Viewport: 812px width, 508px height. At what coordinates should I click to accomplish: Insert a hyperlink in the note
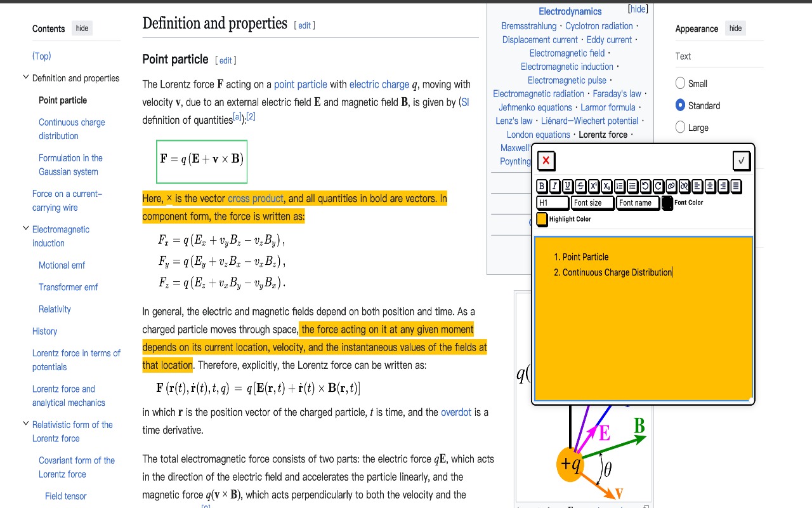(671, 186)
